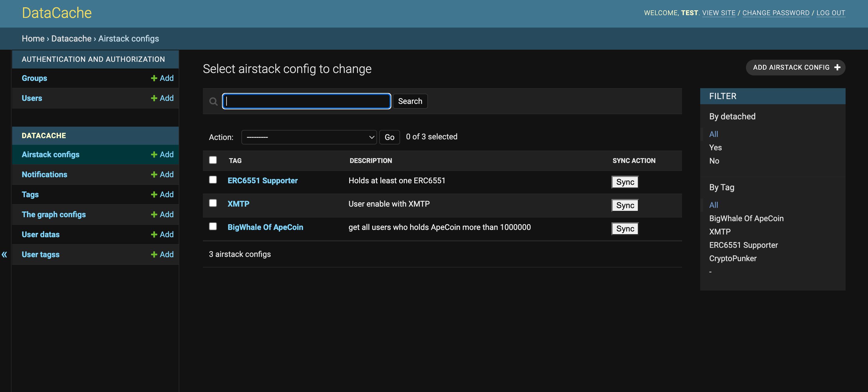The height and width of the screenshot is (392, 868).
Task: Focus the search input field
Action: (306, 101)
